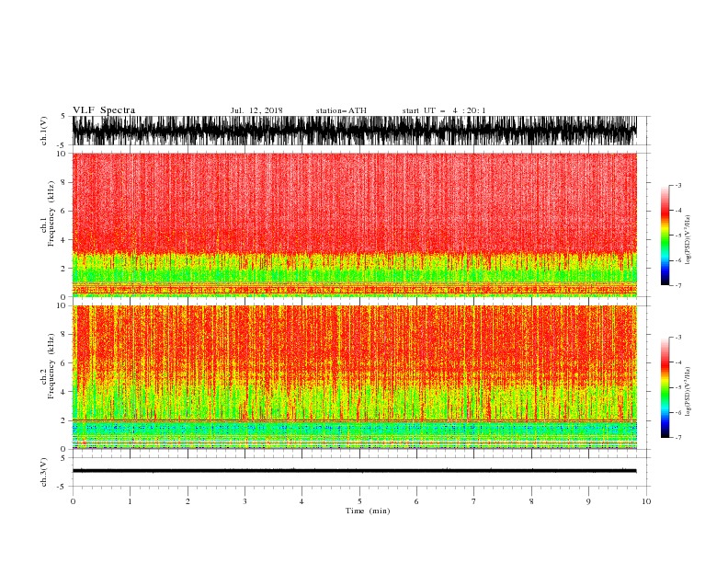Image resolution: width=728 pixels, height=563 pixels.
Task: Click the "-7" label on ch.1 colorbar
Action: tap(678, 285)
